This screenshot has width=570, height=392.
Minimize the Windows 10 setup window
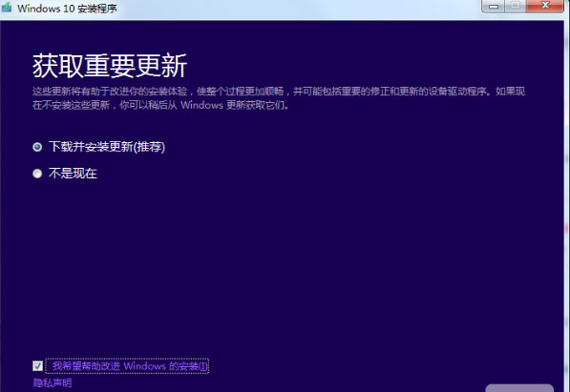[x=494, y=6]
